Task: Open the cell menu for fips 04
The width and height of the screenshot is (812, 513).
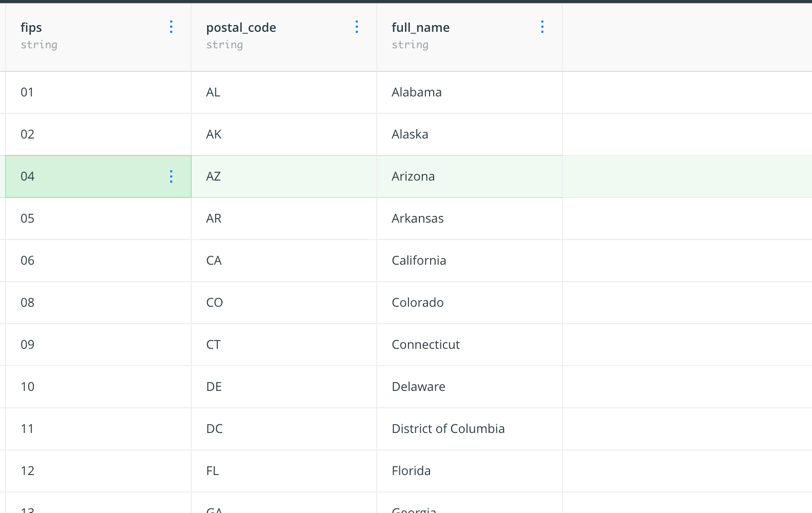Action: pos(171,176)
